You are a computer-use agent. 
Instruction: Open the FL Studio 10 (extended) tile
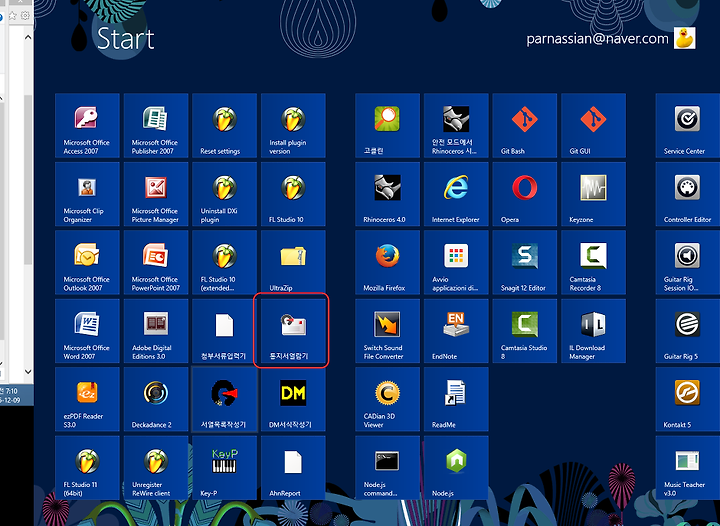coord(225,262)
